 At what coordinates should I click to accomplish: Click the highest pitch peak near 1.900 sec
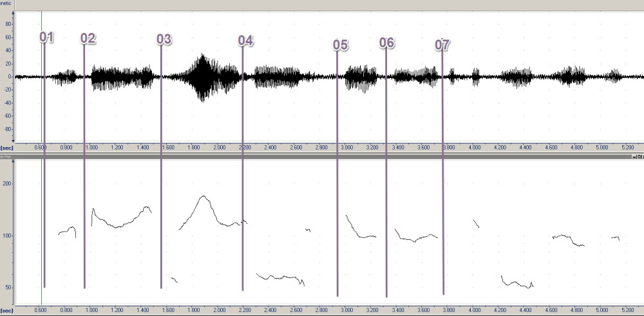pos(204,197)
